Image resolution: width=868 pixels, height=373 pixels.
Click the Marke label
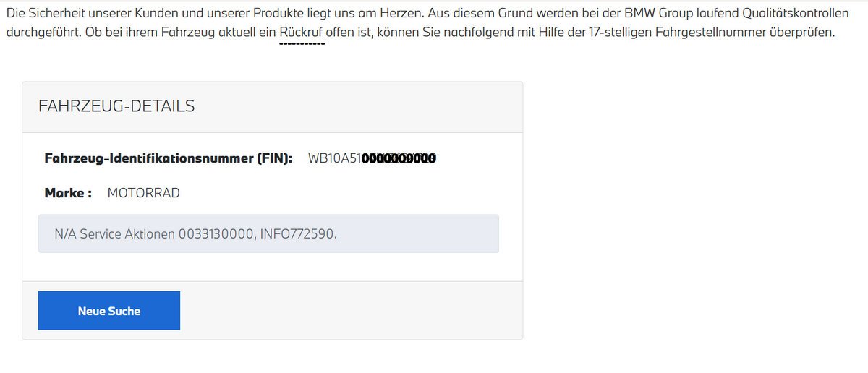[68, 193]
